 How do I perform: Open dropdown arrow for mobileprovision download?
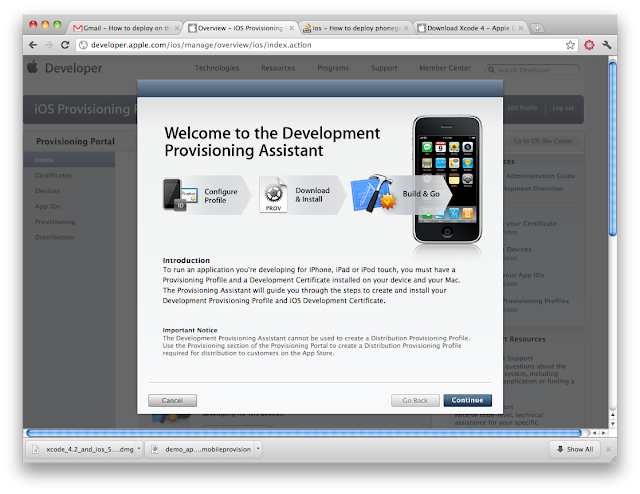click(x=258, y=449)
